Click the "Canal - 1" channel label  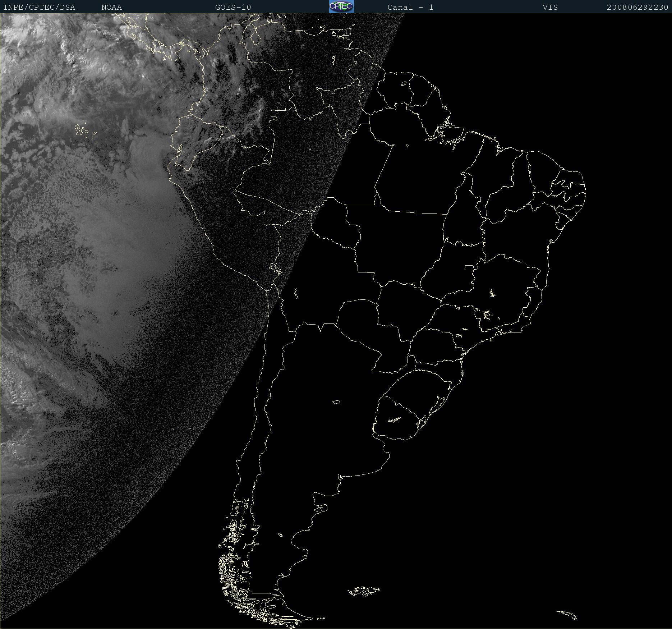[x=410, y=7]
